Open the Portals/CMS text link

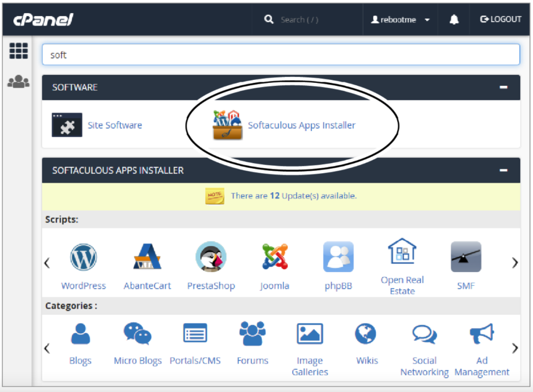(195, 361)
